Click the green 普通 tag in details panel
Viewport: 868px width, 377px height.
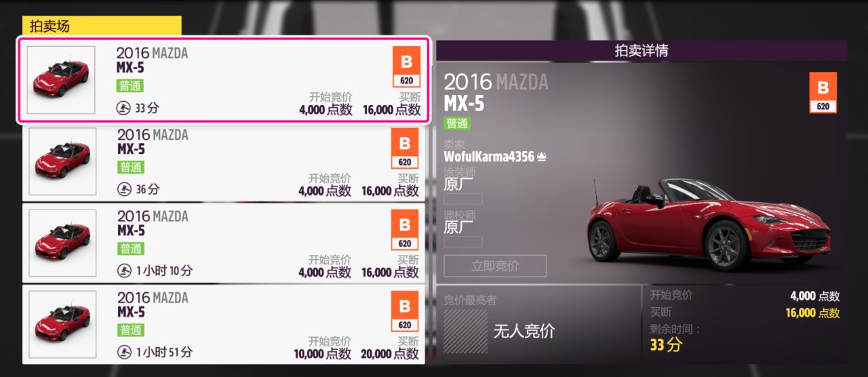point(457,123)
